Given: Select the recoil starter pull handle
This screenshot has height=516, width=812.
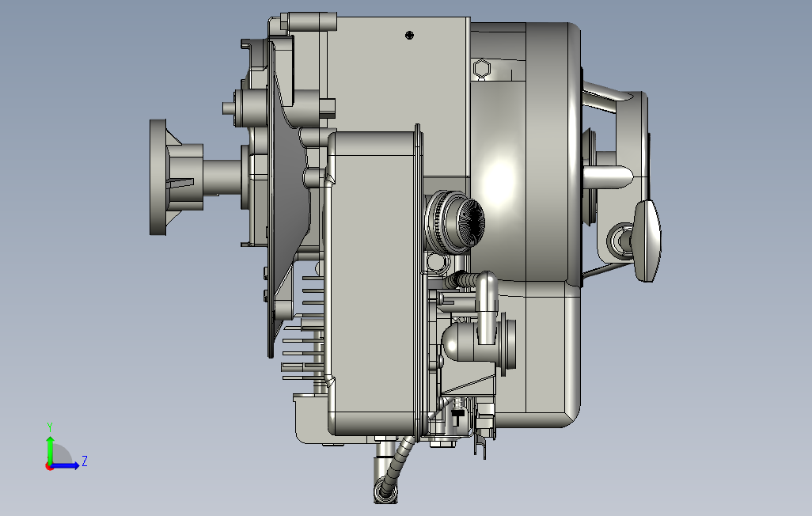Looking at the screenshot, I should click(647, 241).
